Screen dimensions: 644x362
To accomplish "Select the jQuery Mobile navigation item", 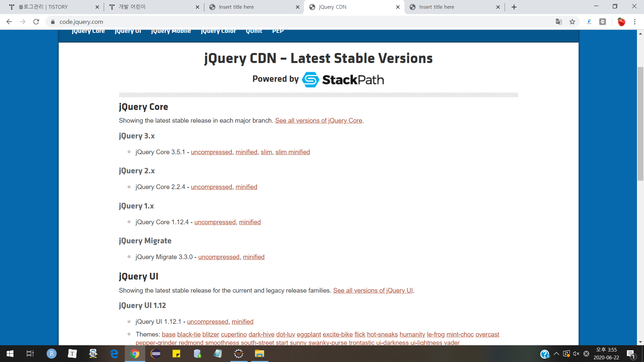I will coord(171,31).
